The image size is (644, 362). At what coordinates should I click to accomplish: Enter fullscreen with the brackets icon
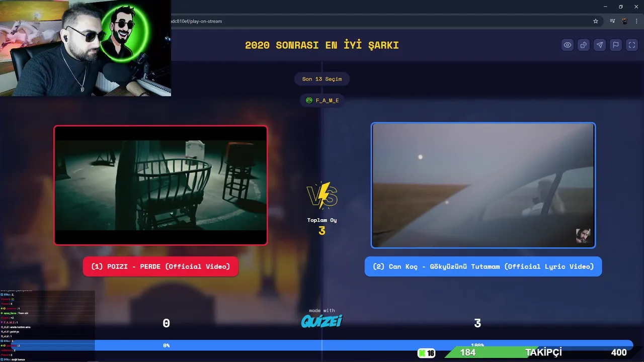632,45
